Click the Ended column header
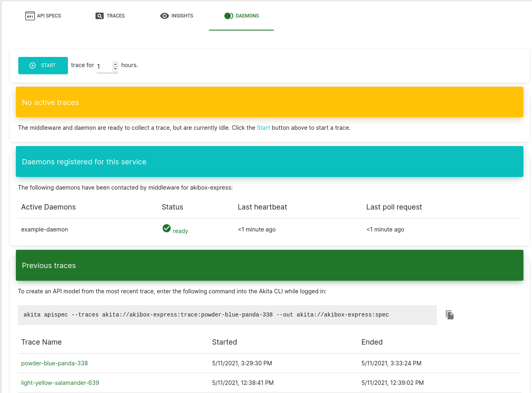The image size is (532, 393). [x=372, y=342]
